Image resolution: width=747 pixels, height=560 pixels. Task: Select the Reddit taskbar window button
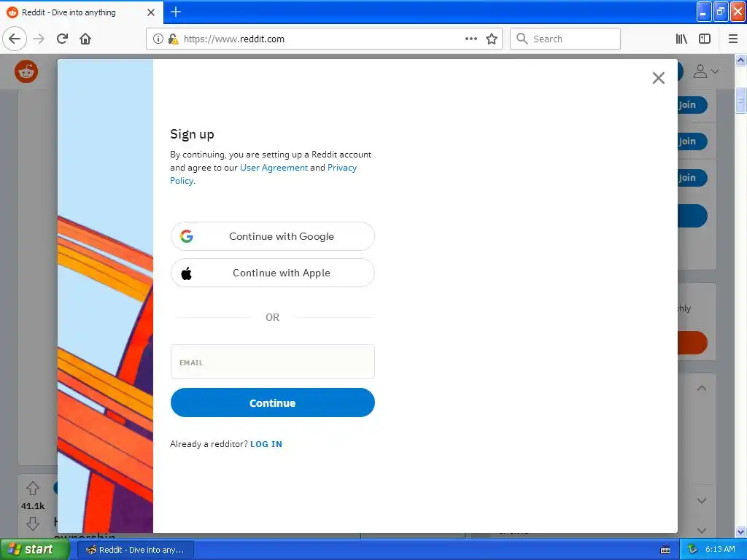point(136,550)
